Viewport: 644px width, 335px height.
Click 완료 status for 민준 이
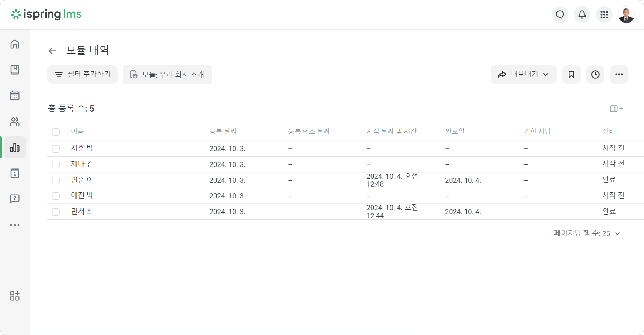coord(609,180)
